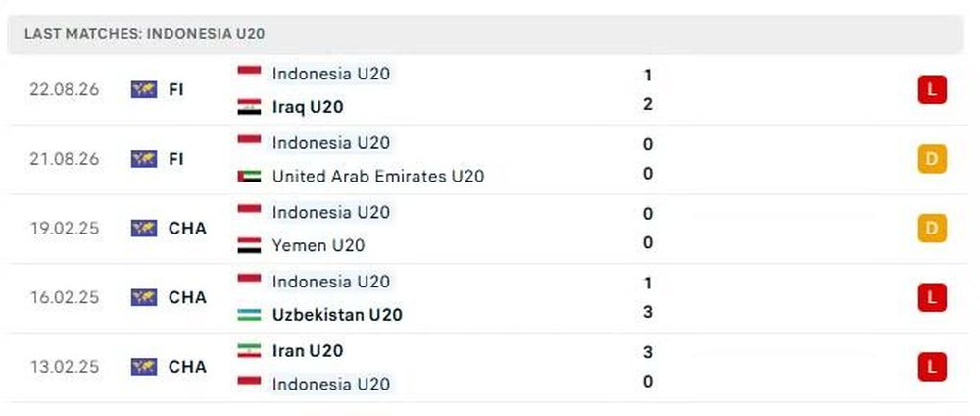Click Last Matches: Indonesia U20 header
The height and width of the screenshot is (416, 980).
144,34
